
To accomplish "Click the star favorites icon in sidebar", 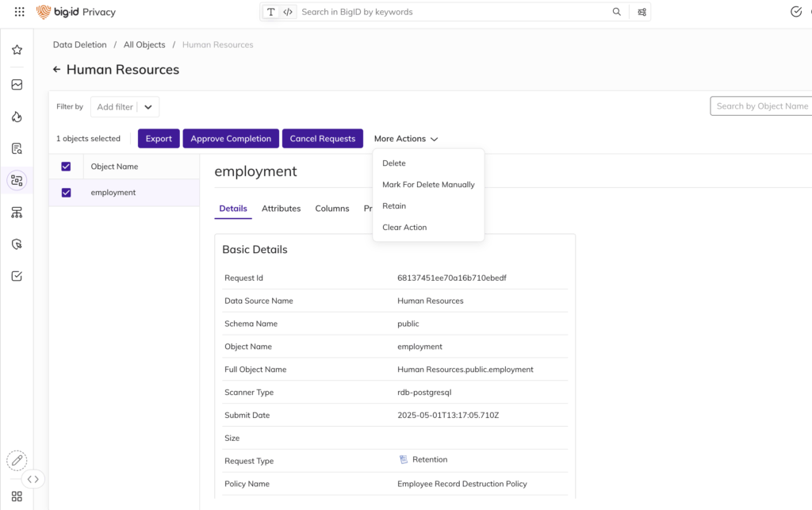I will click(x=17, y=50).
